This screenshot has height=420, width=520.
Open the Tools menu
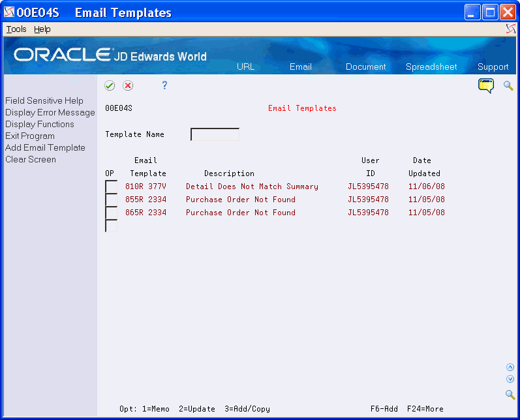click(16, 29)
